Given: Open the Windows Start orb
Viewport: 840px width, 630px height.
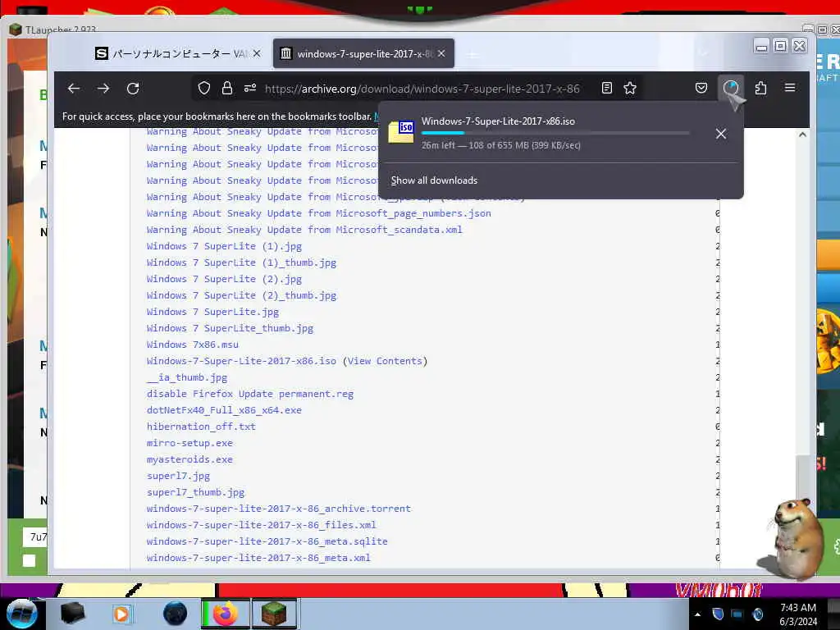Looking at the screenshot, I should 21,614.
